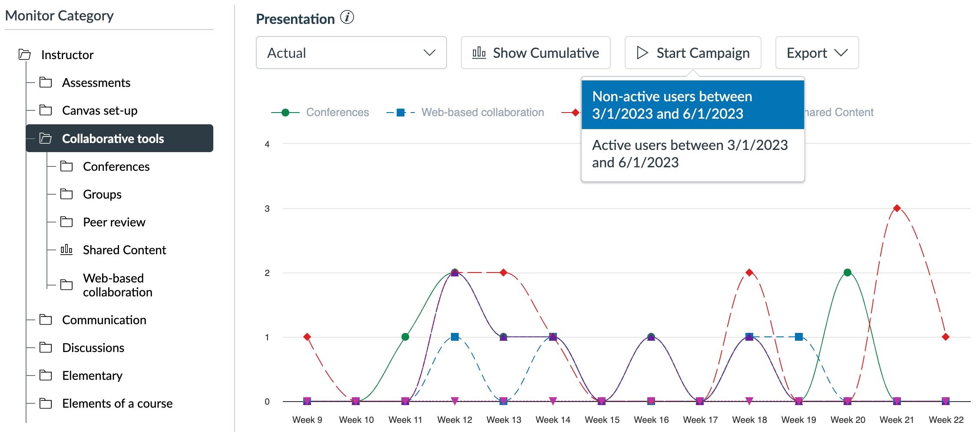Click the folder icon next to Instructor
The width and height of the screenshot is (980, 432).
pos(25,55)
